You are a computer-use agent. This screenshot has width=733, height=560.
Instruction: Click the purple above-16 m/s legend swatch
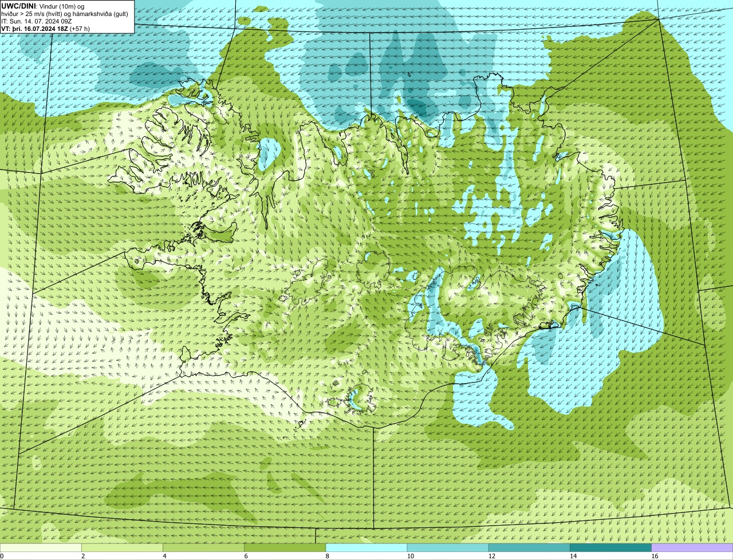click(x=692, y=547)
